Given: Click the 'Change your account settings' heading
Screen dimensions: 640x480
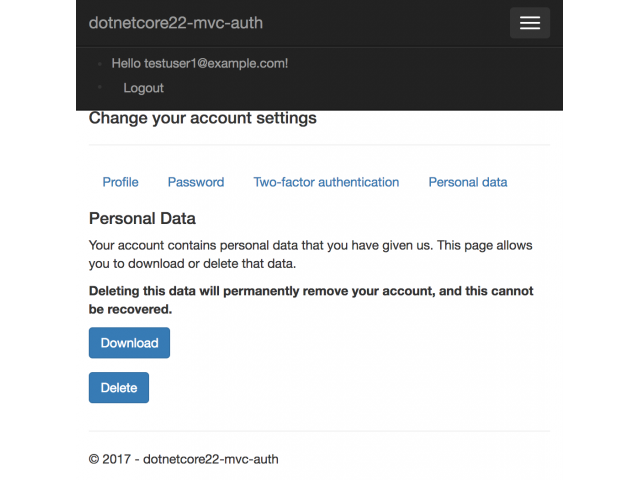Looking at the screenshot, I should pyautogui.click(x=203, y=118).
